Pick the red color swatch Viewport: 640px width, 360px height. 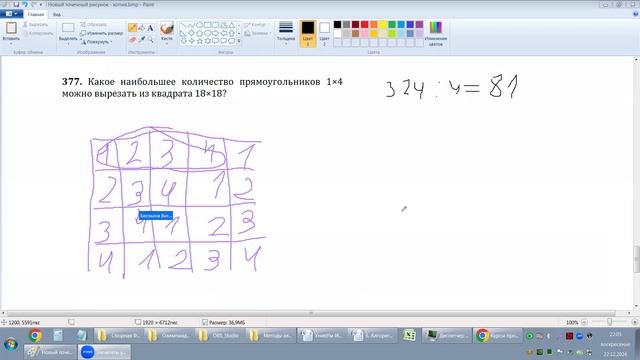tap(364, 25)
